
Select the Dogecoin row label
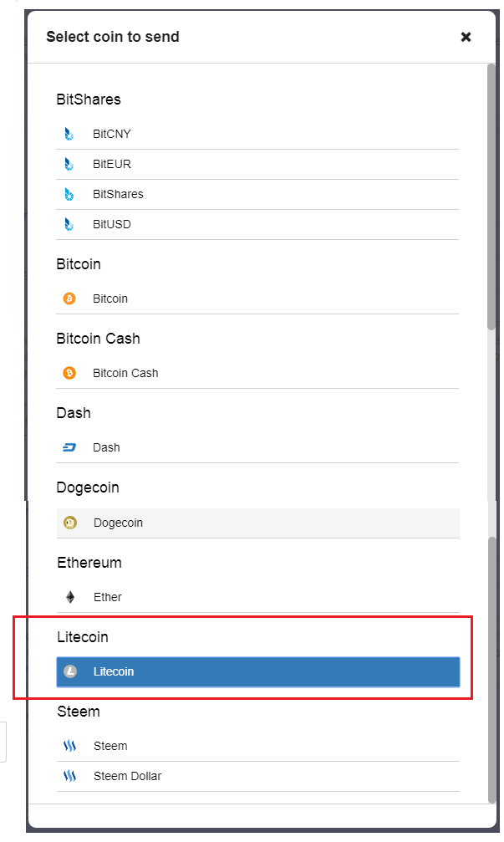tap(118, 523)
